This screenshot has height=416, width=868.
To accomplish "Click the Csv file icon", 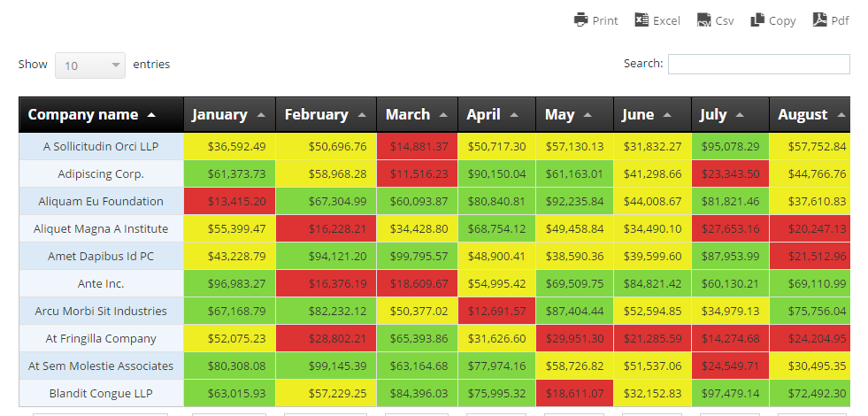I will (x=704, y=19).
